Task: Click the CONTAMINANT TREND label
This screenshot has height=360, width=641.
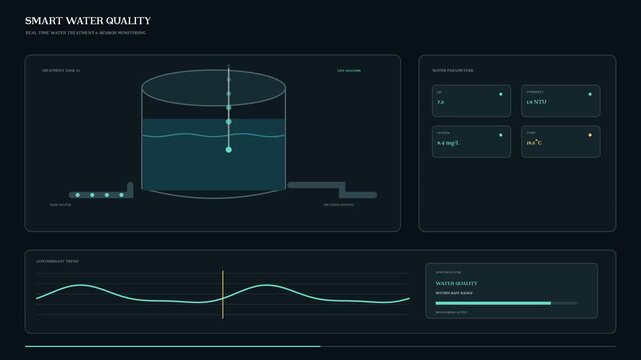Action: tap(58, 261)
